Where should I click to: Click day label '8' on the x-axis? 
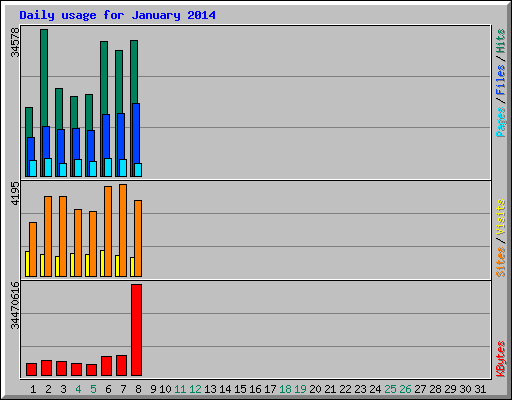point(138,389)
